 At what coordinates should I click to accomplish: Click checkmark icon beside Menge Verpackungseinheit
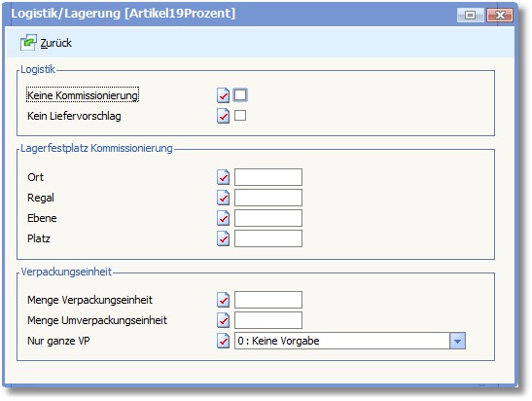click(x=224, y=300)
